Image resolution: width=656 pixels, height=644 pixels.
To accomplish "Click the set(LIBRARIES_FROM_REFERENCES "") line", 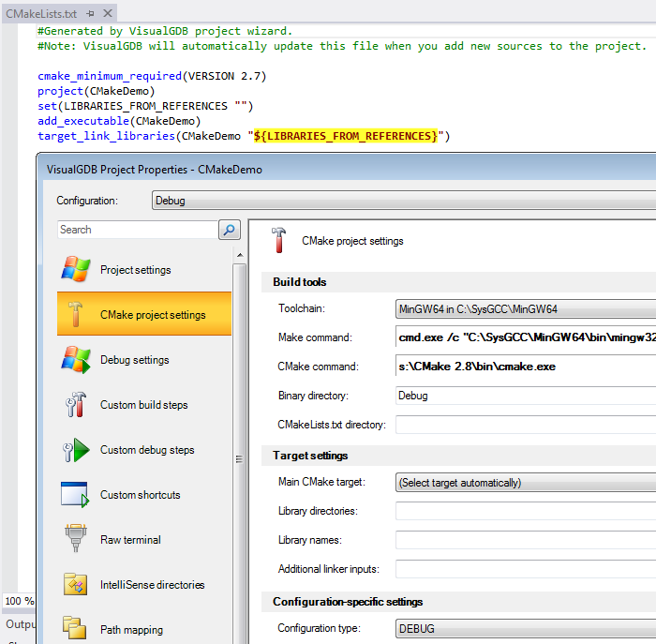I will 145,106.
